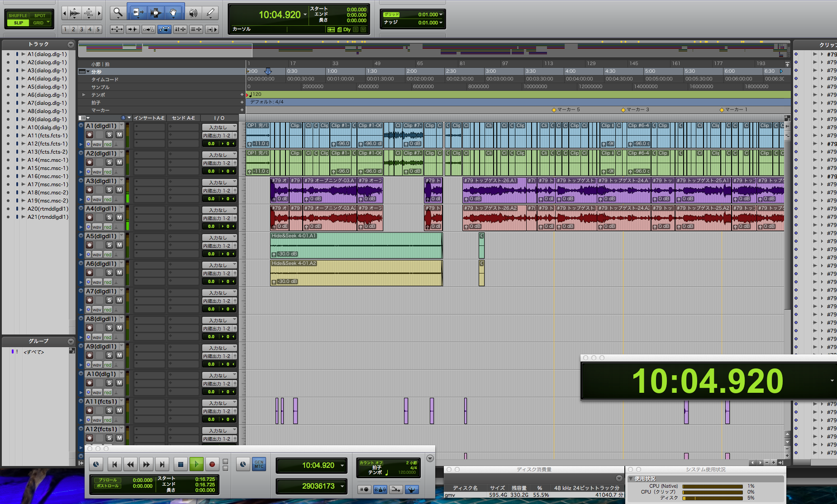Select the Pencil tool
This screenshot has width=837, height=504.
[210, 13]
